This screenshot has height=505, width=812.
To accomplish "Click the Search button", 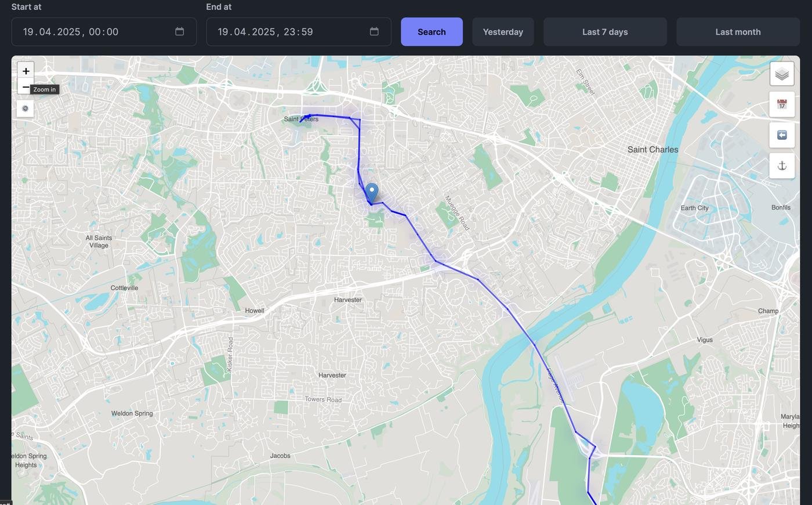I will 432,32.
